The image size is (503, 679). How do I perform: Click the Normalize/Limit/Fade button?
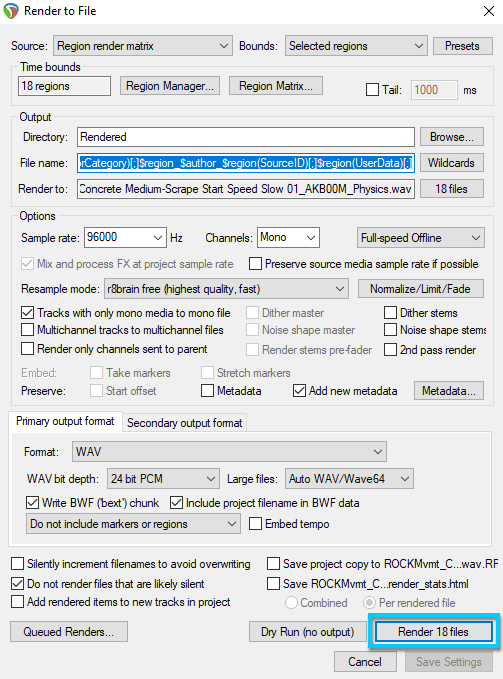click(x=420, y=289)
